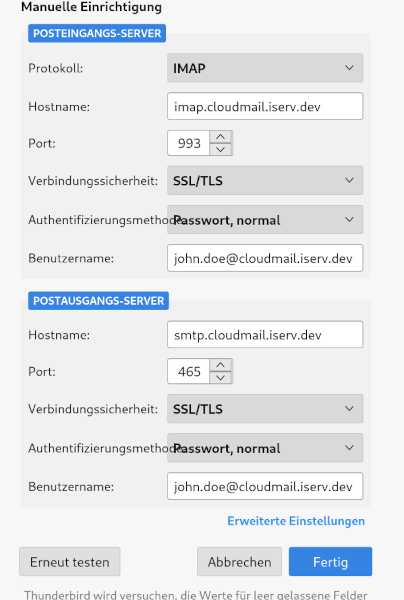Click the incoming server Hostname field

(x=265, y=106)
